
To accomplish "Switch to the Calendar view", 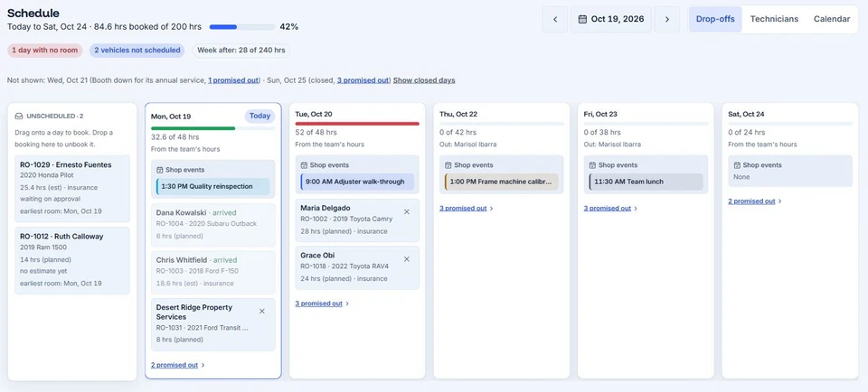I will pos(832,19).
